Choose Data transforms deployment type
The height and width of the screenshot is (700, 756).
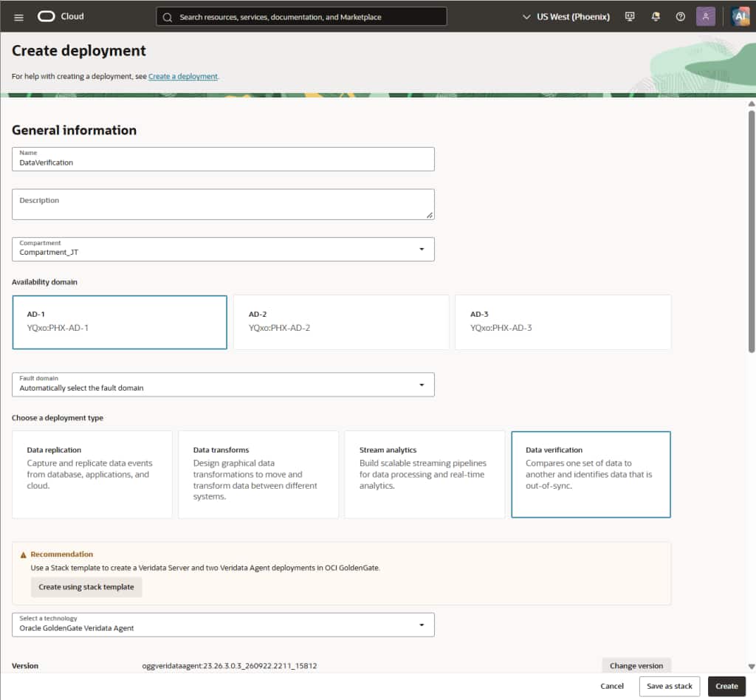click(258, 474)
